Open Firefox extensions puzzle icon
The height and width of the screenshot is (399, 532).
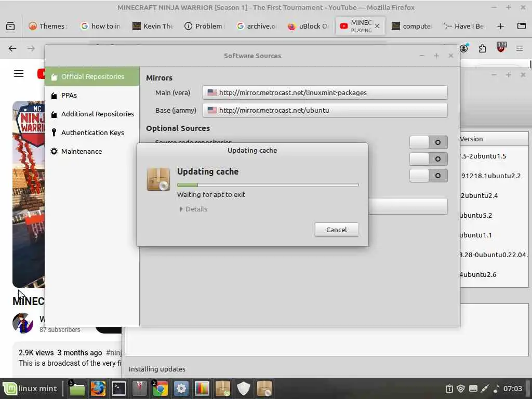tap(482, 48)
